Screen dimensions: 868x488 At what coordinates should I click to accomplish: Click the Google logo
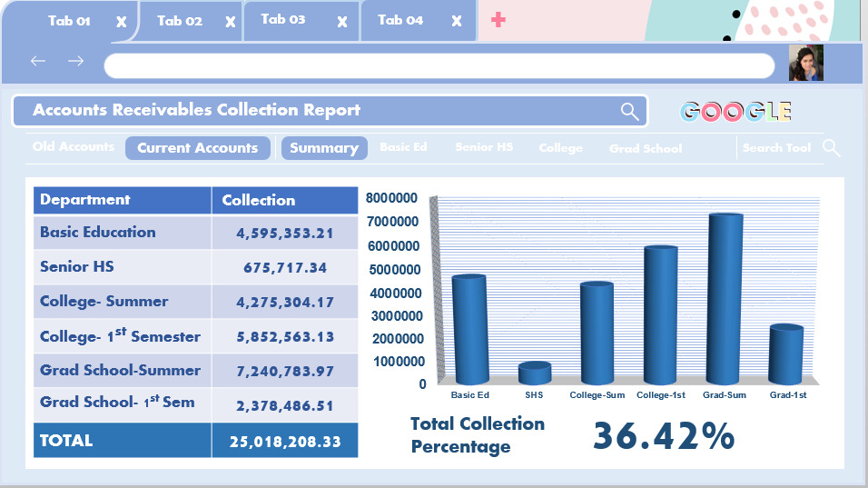(x=735, y=112)
